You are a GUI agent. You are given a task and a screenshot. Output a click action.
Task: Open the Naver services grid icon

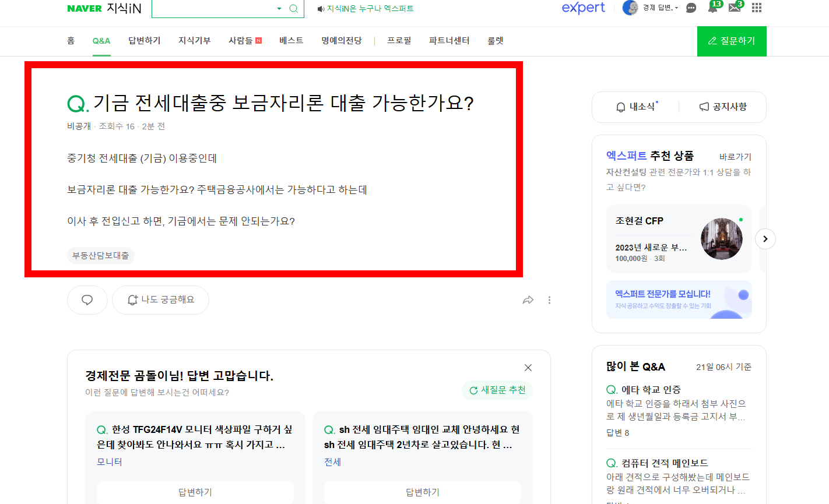pos(757,8)
